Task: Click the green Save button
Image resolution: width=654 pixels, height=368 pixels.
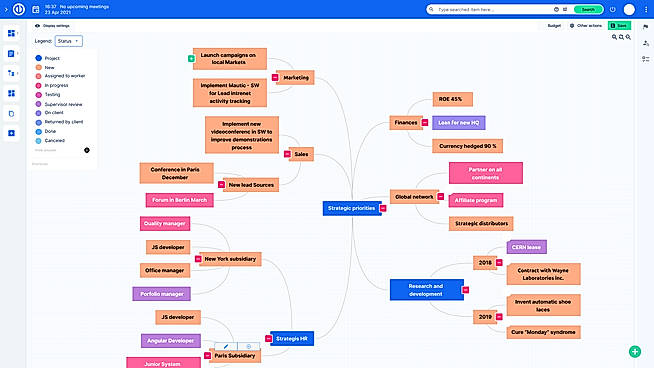Action: (x=619, y=26)
